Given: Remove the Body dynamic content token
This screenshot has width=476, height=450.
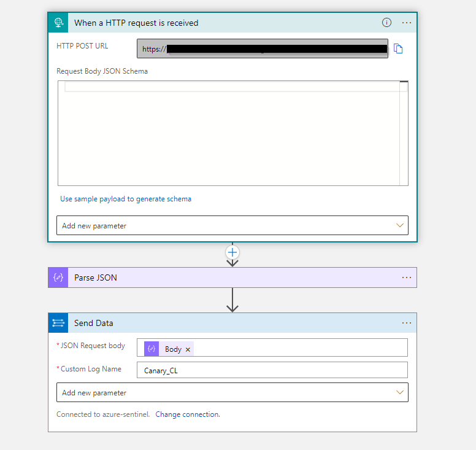Looking at the screenshot, I should tap(188, 349).
